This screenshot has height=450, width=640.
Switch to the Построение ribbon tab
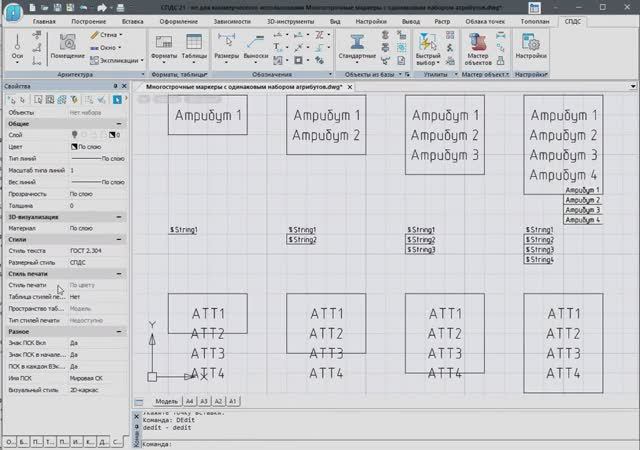tap(89, 22)
